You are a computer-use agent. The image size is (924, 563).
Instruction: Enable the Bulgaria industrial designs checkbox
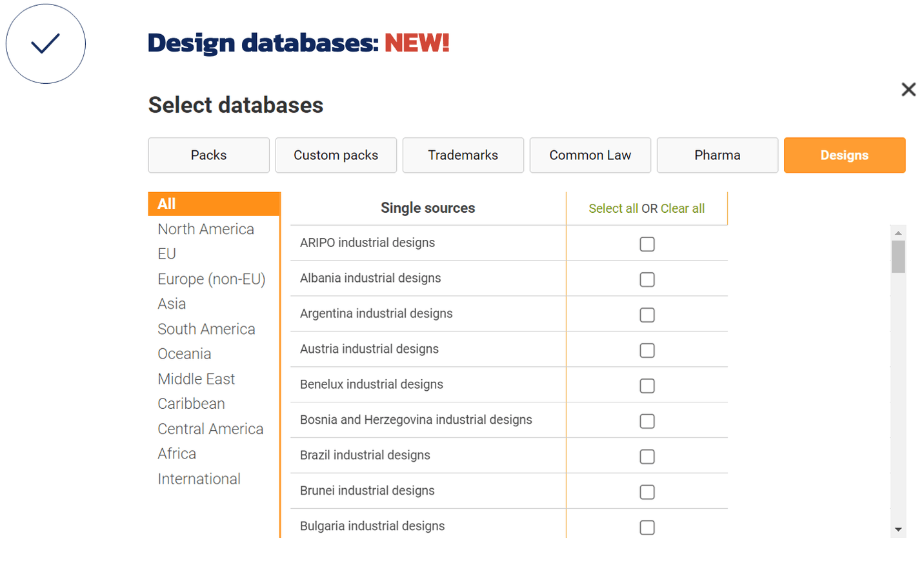click(647, 527)
